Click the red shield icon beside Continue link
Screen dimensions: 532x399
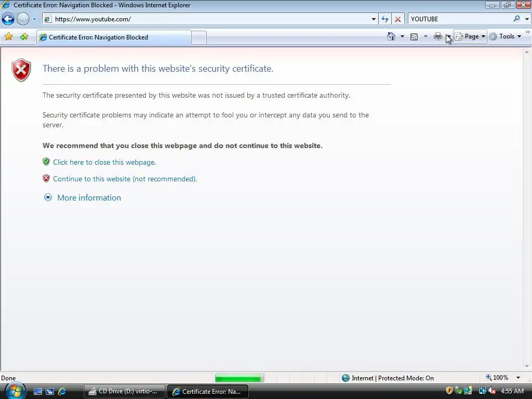[46, 178]
